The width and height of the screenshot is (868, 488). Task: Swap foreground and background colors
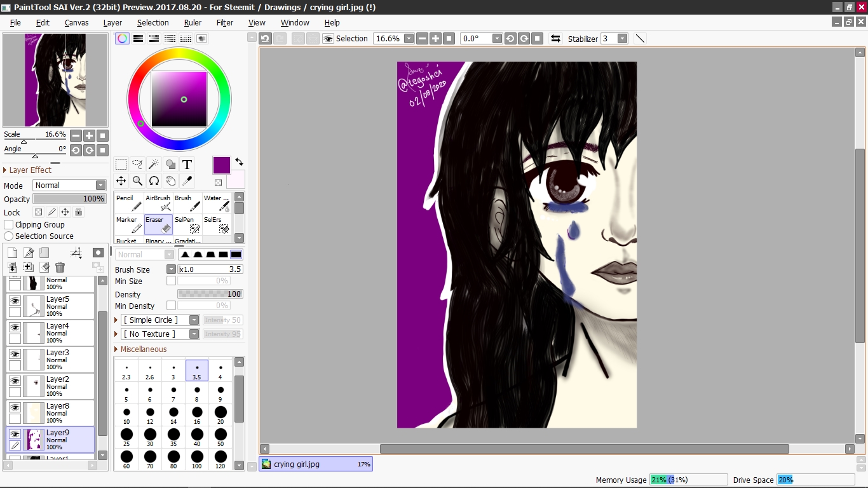(x=239, y=162)
